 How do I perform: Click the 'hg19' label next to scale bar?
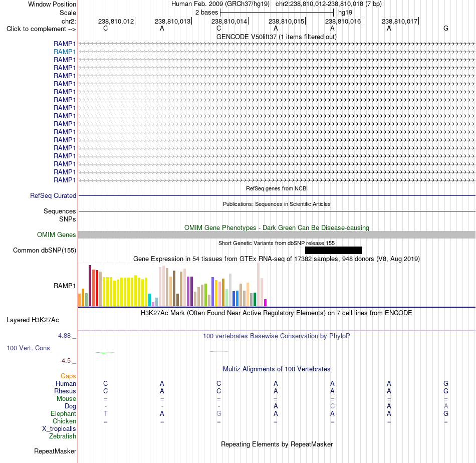345,13
